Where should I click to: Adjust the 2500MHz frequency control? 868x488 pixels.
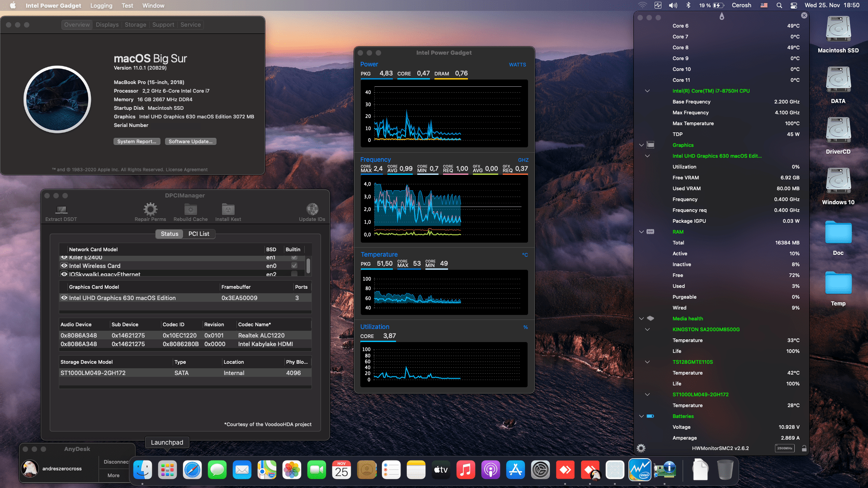(x=785, y=448)
